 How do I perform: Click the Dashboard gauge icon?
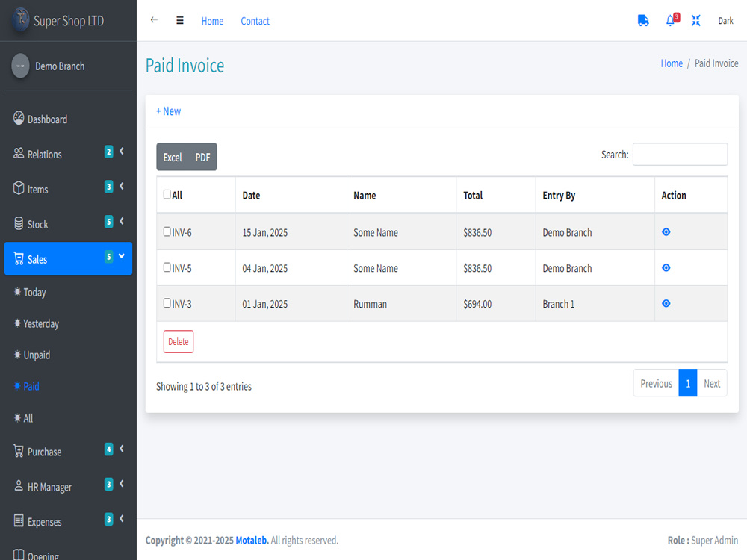pos(19,118)
